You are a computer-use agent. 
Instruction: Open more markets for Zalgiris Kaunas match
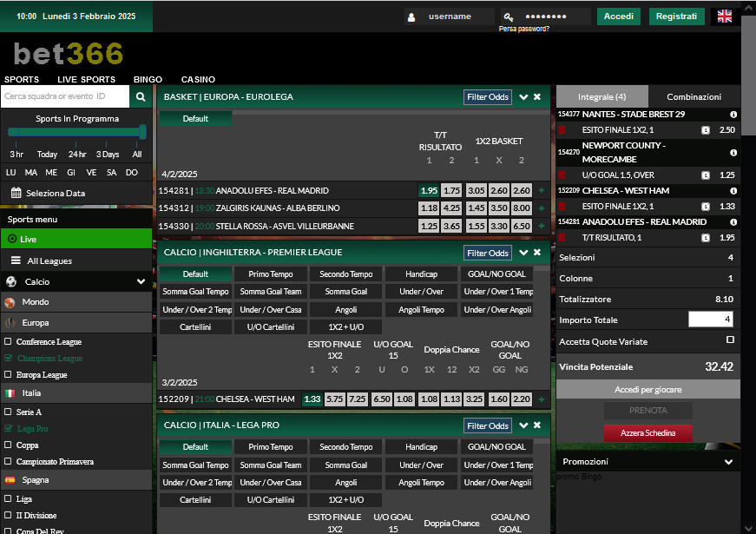542,208
